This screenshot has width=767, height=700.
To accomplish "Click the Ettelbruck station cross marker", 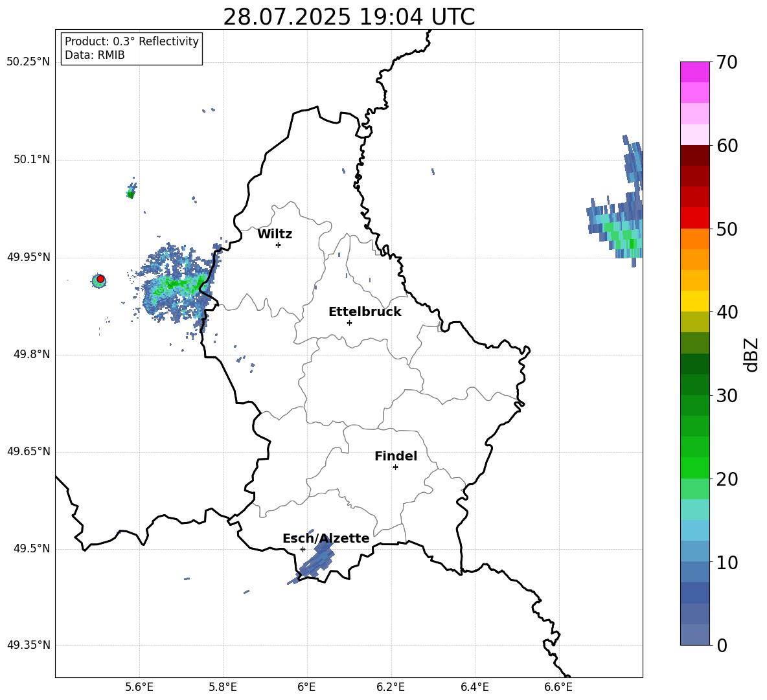I will pos(349,322).
